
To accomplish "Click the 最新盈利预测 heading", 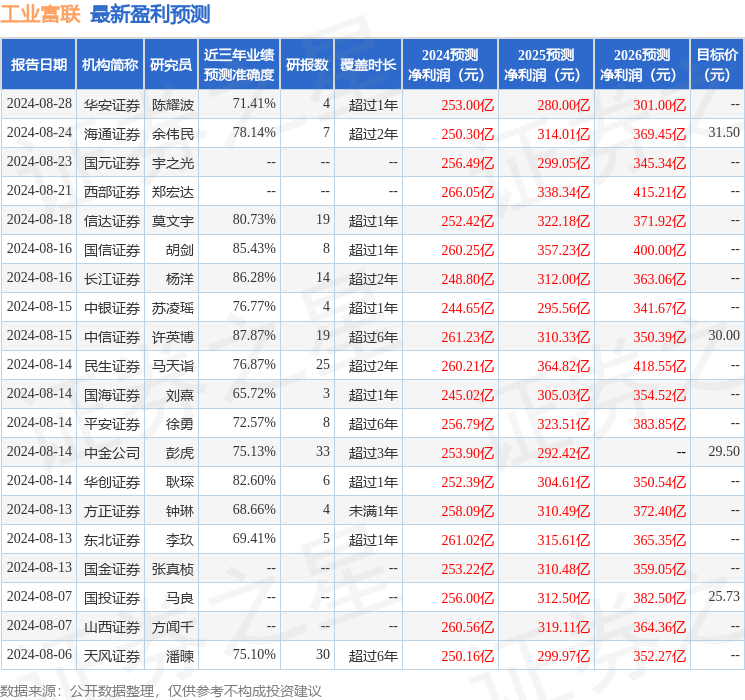I will tap(150, 13).
